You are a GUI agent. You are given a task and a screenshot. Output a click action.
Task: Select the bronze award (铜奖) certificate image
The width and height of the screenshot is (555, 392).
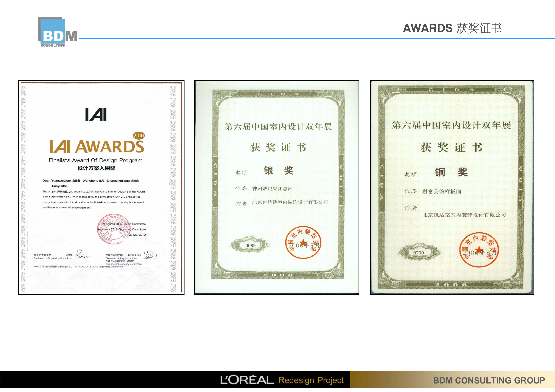(452, 187)
